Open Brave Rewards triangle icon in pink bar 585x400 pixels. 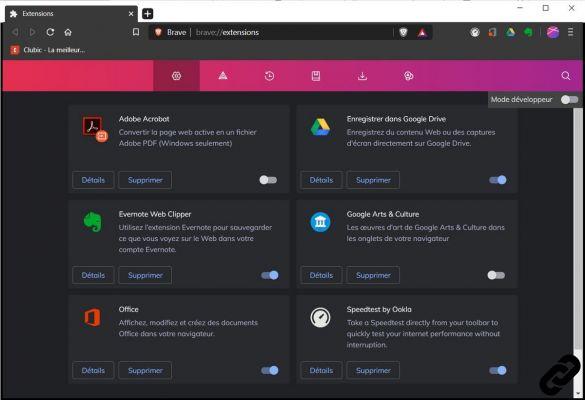[x=223, y=76]
